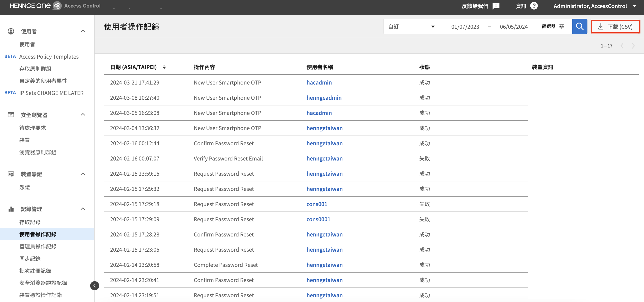This screenshot has width=644, height=302.
Task: Click the help question mark icon
Action: click(534, 6)
